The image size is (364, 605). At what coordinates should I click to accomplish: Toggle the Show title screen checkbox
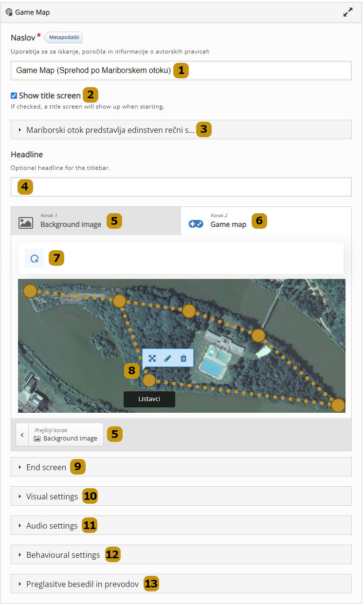14,95
